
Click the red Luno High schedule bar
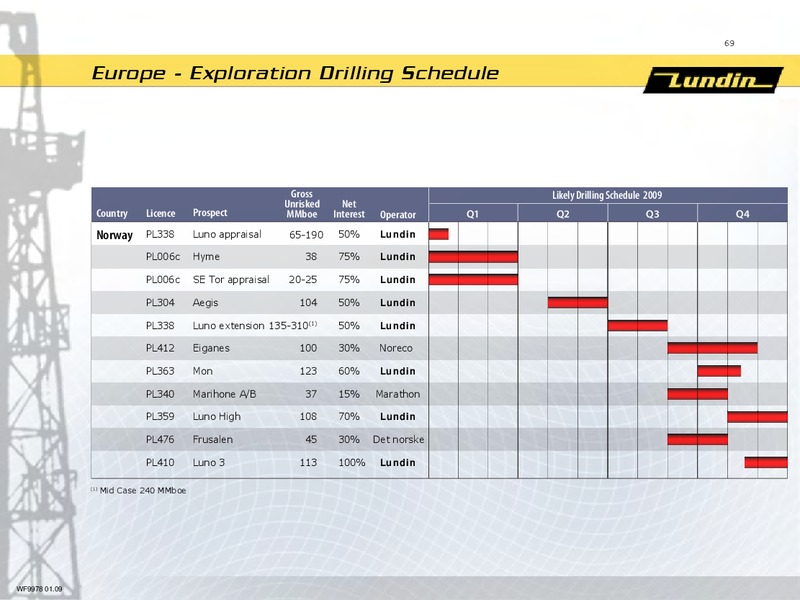click(x=758, y=417)
